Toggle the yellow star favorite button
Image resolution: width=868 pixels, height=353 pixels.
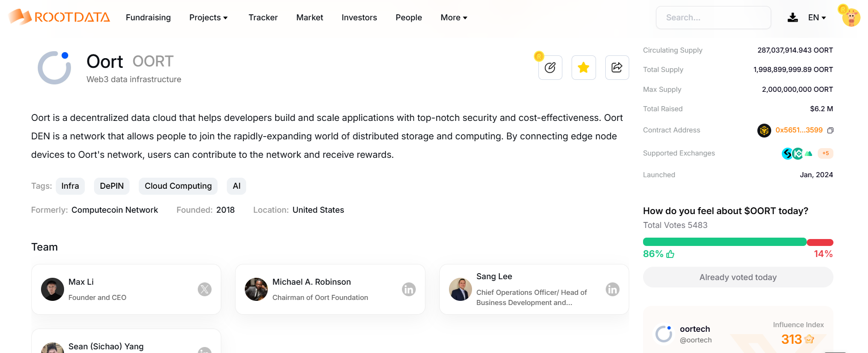[x=584, y=68]
